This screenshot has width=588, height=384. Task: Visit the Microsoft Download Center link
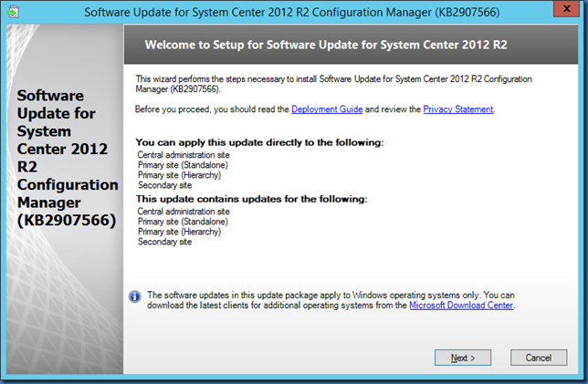pos(461,306)
